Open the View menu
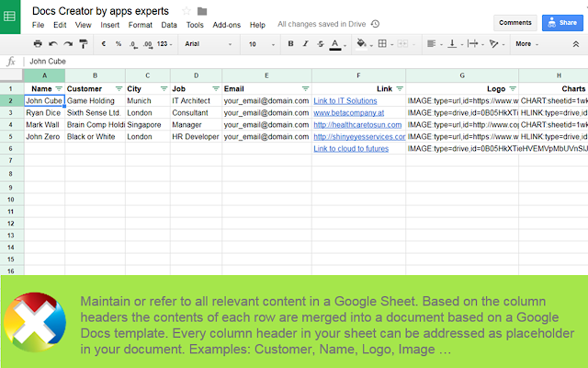Viewport: 588px width, 368px height. 83,25
